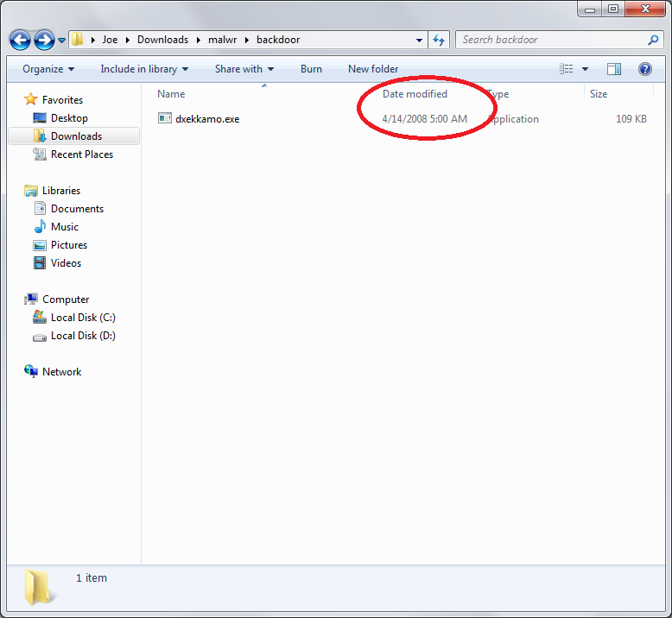672x618 pixels.
Task: Click the folder icon in the address bar
Action: coord(77,40)
